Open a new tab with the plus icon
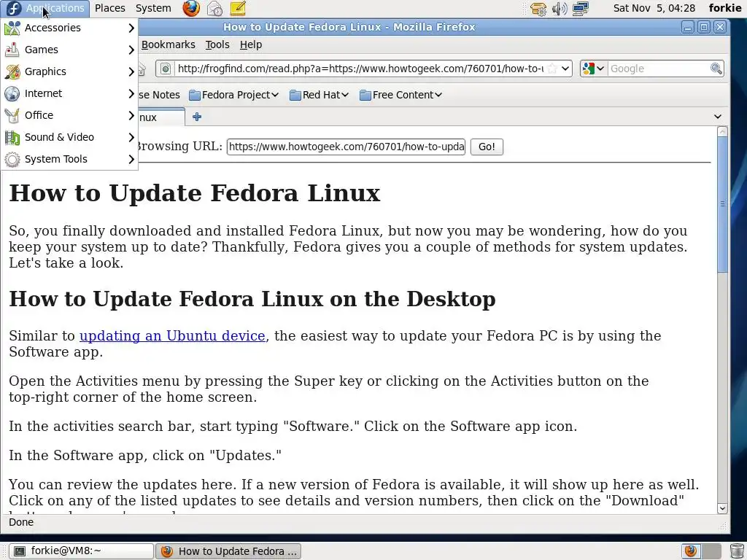Viewport: 747px width, 560px height. coord(197,117)
